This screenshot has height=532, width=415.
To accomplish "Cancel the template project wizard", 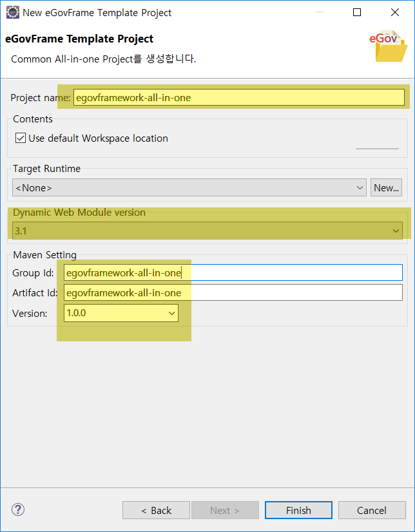I will coord(372,510).
